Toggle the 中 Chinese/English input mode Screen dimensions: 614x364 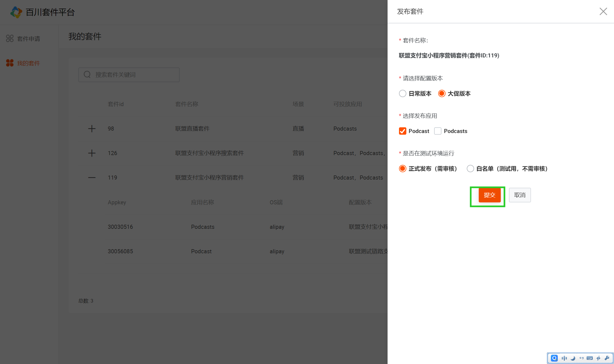pyautogui.click(x=564, y=358)
